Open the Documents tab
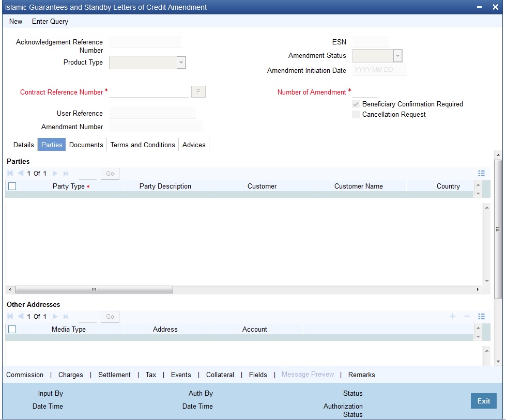Image resolution: width=506 pixels, height=420 pixels. click(x=86, y=145)
